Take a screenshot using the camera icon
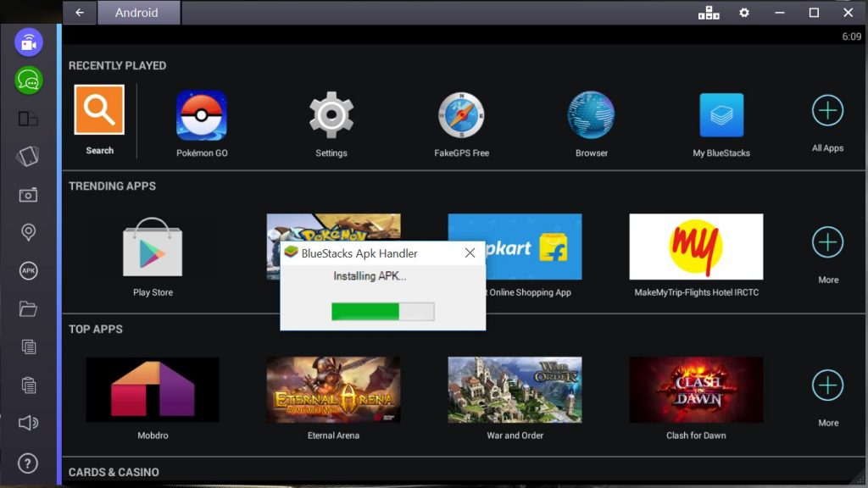868x488 pixels. coord(29,194)
